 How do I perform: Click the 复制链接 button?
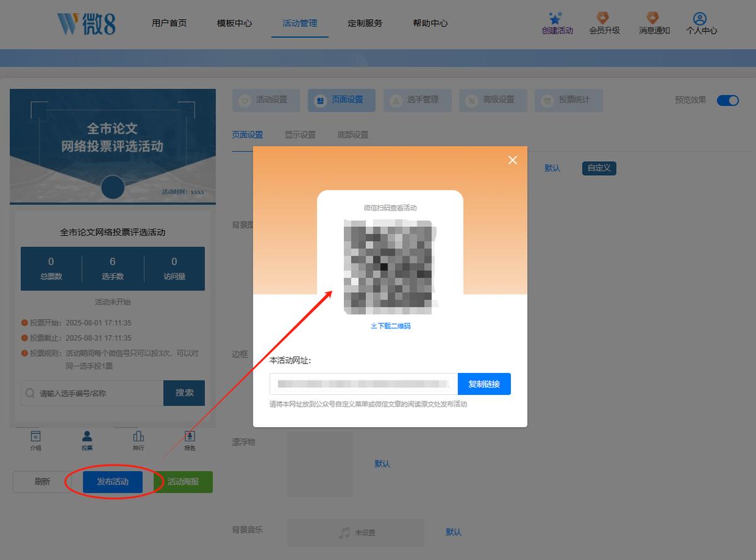point(484,384)
